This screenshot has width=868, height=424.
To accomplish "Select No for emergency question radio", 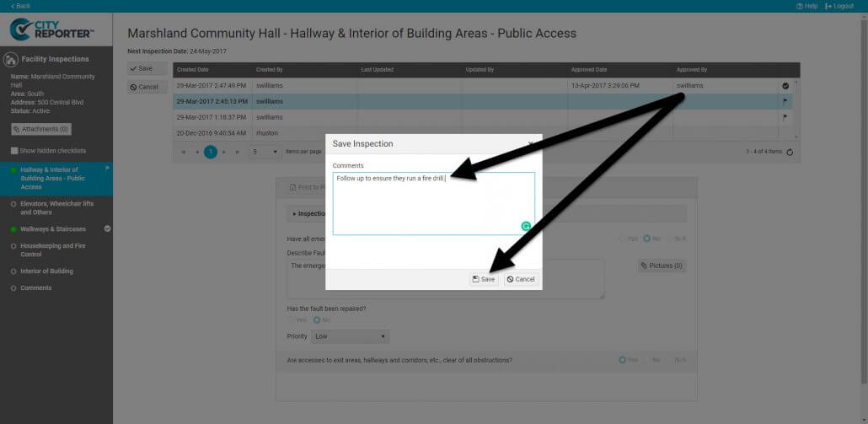I will tap(647, 239).
